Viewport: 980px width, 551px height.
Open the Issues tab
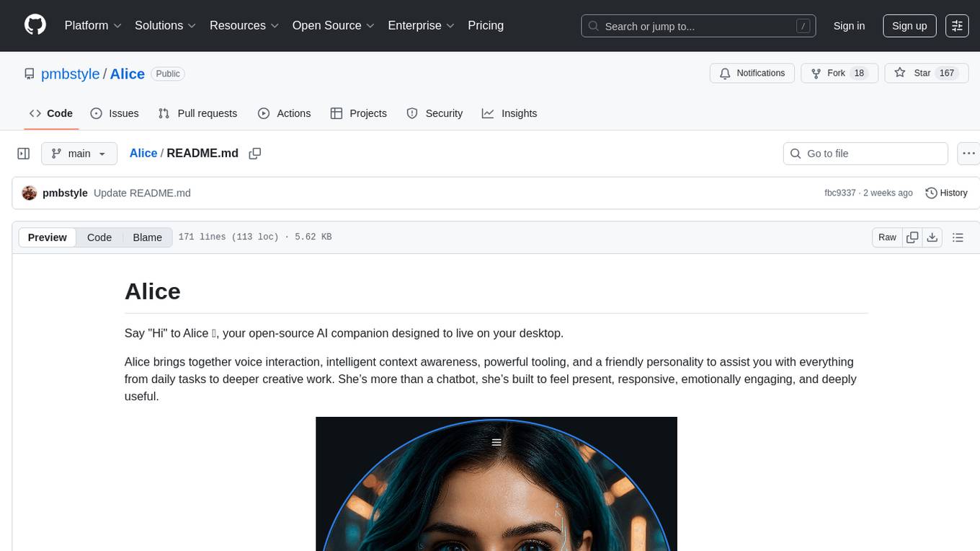tap(115, 113)
